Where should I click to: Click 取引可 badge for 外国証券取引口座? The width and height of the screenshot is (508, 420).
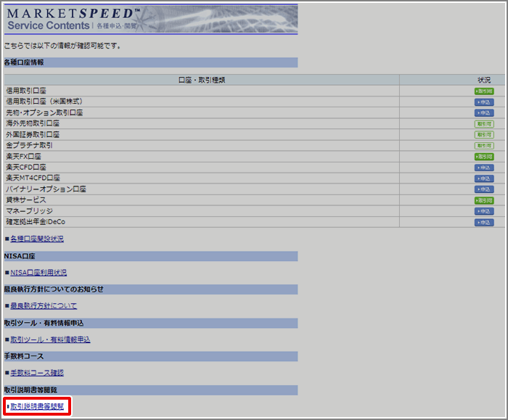point(484,135)
